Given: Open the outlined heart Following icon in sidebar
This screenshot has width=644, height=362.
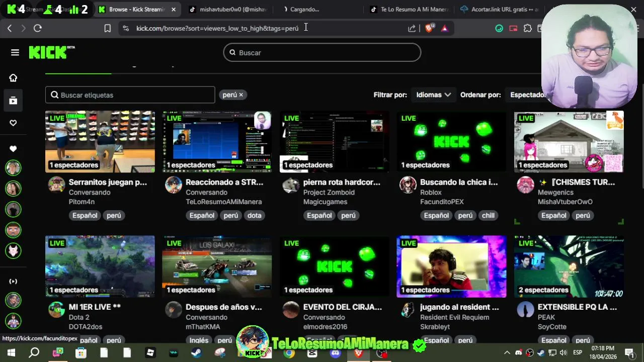Looking at the screenshot, I should [x=13, y=123].
